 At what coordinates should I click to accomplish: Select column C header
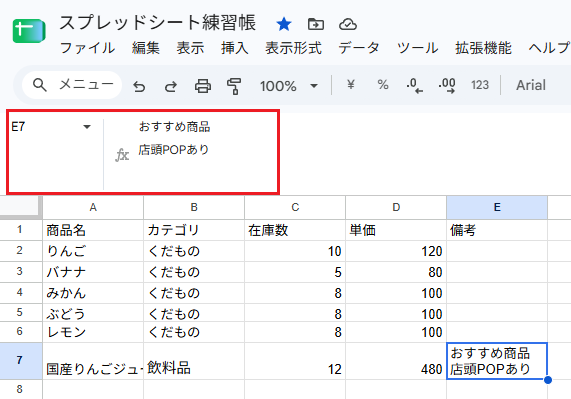[x=295, y=207]
